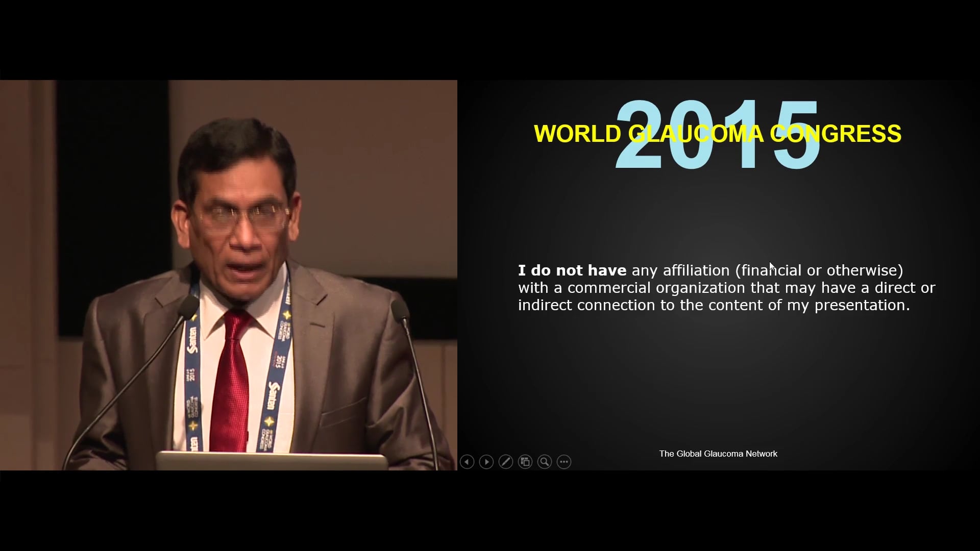
Task: Click the word 'otherwise)' in disclosure
Action: tap(865, 270)
